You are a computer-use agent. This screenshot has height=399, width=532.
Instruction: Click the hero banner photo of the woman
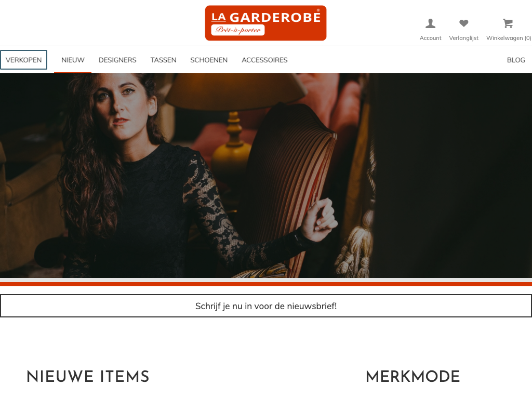click(266, 176)
